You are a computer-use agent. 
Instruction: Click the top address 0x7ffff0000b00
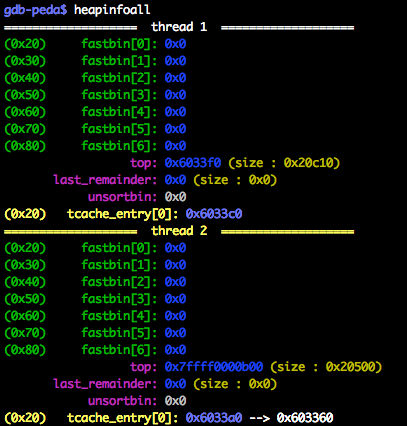(214, 367)
